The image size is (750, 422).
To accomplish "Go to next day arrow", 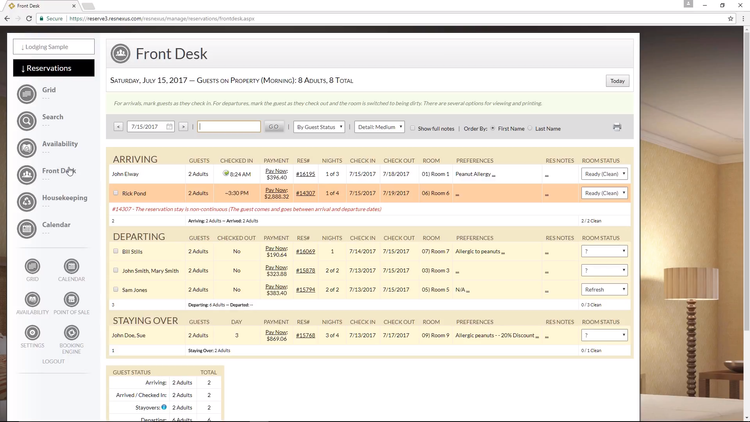I will pos(183,127).
